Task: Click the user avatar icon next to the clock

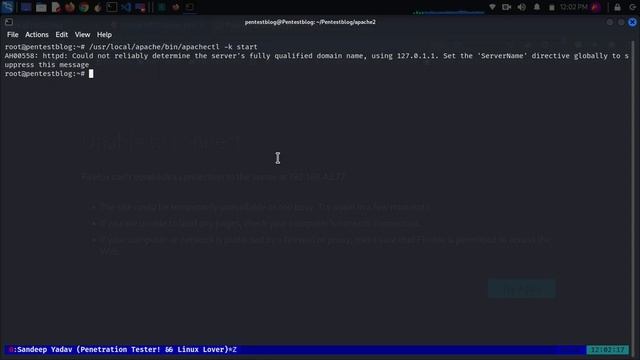Action: coord(596,7)
